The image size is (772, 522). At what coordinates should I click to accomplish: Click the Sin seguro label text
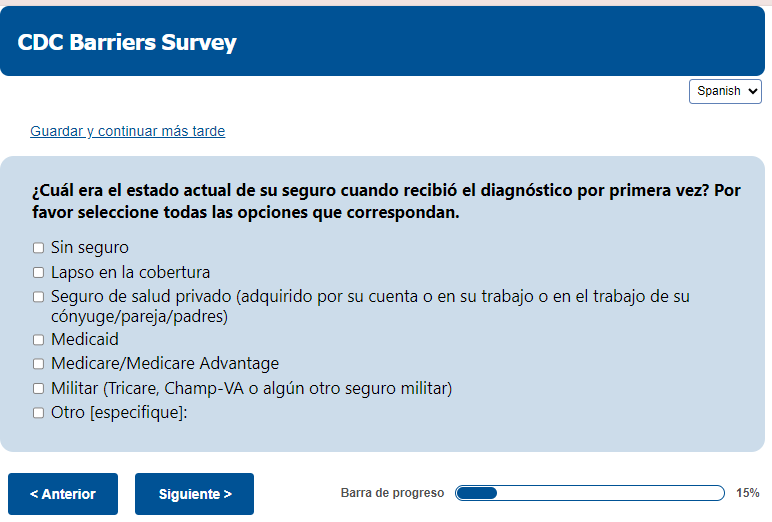pos(90,248)
